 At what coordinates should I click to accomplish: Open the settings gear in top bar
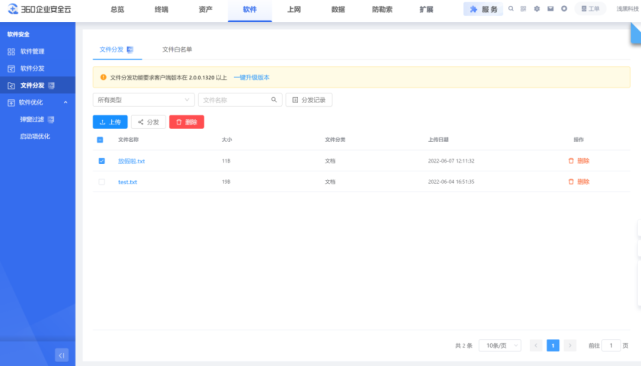[x=537, y=9]
